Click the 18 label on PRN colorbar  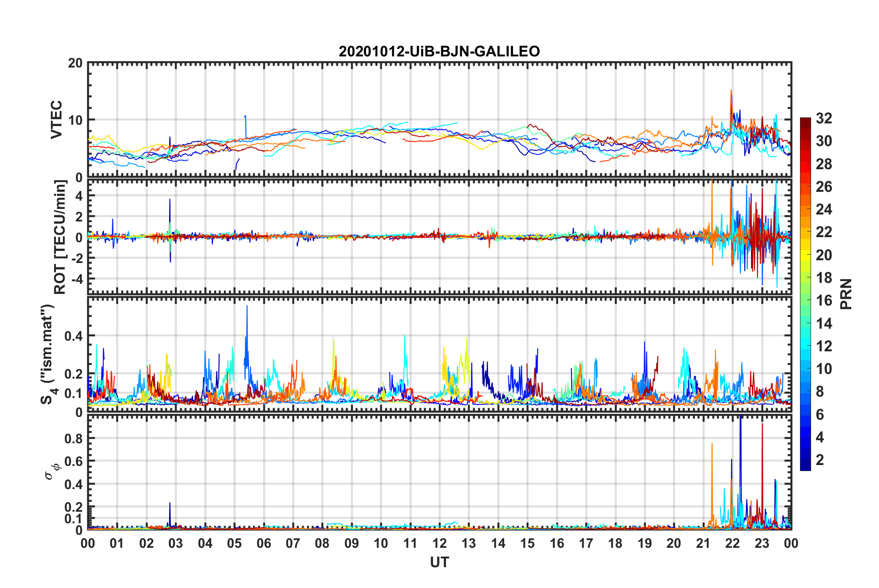point(824,278)
